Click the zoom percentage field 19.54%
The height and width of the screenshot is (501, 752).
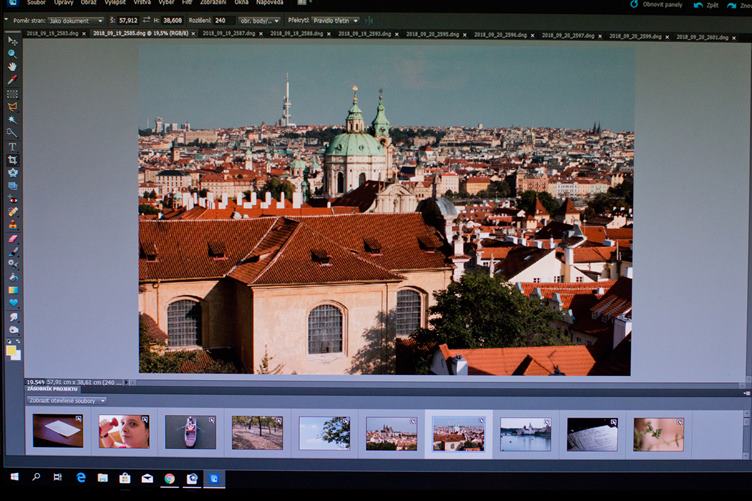click(35, 382)
